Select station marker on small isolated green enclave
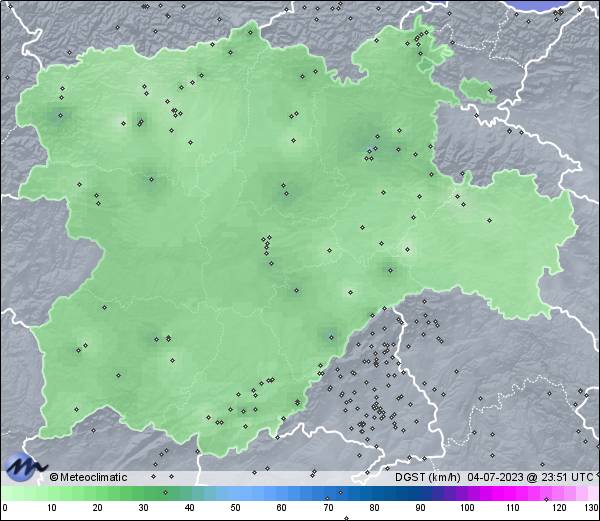Image resolution: width=600 pixels, height=521 pixels. (x=490, y=91)
